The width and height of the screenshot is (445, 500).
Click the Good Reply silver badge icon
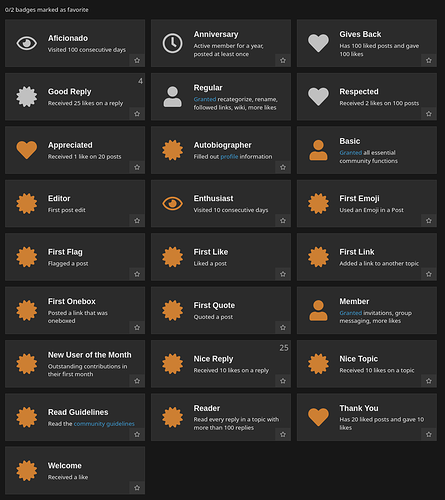pos(27,97)
